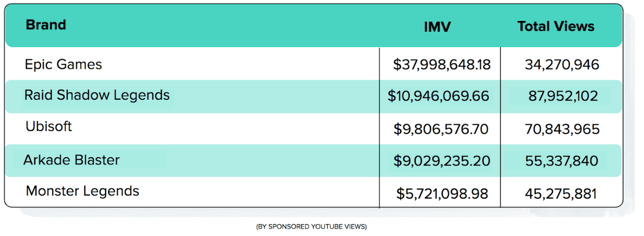Select the Epic Games brand cell
This screenshot has width=644, height=236.
click(63, 64)
